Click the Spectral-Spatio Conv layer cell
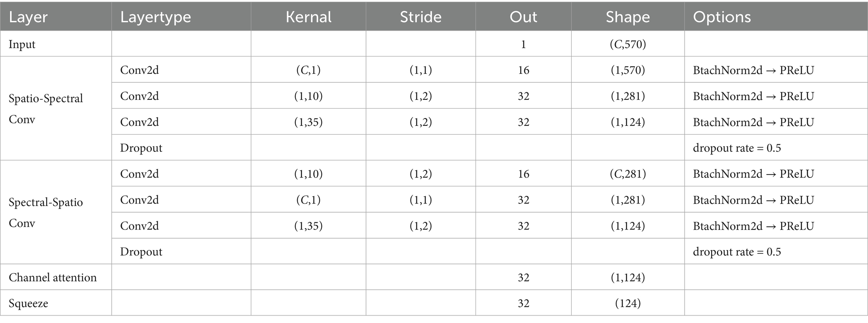 click(46, 212)
